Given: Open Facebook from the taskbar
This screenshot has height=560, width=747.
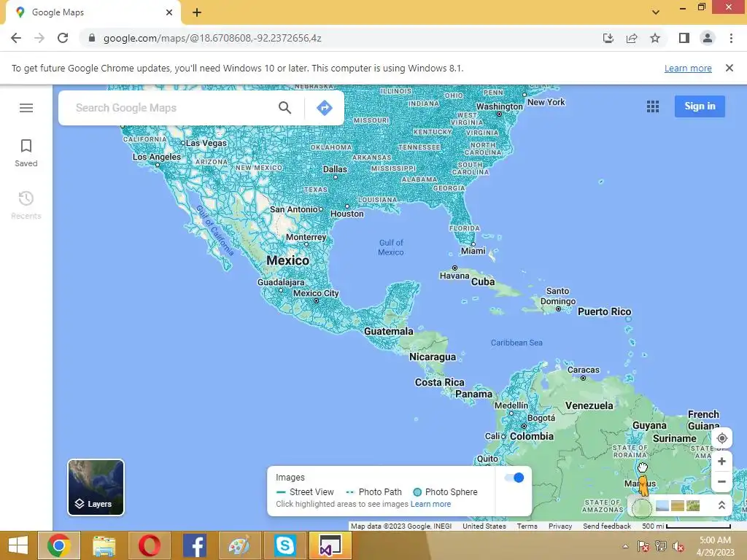Looking at the screenshot, I should (195, 545).
